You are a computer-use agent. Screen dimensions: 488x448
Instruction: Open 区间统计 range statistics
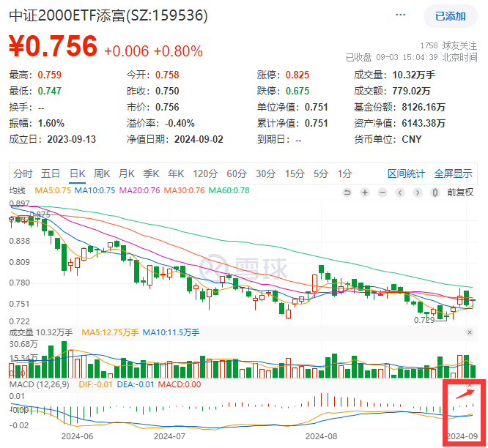click(x=406, y=173)
